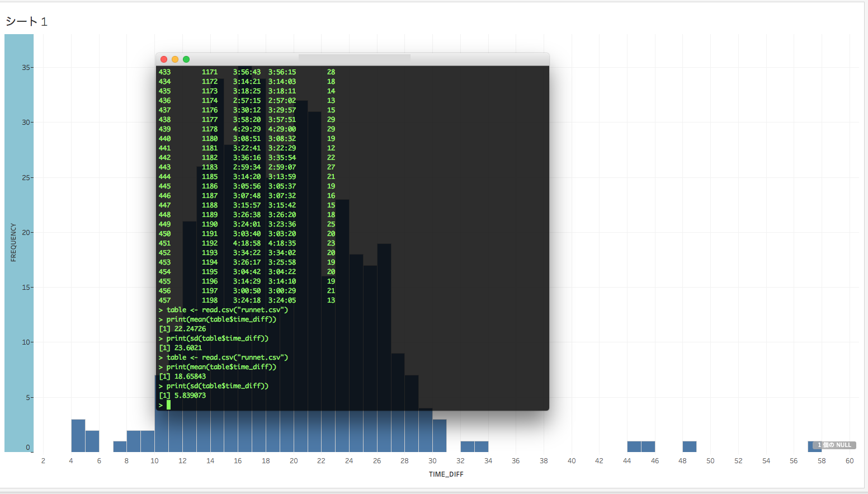Close the terminal window with red button
This screenshot has height=494, width=868.
164,59
